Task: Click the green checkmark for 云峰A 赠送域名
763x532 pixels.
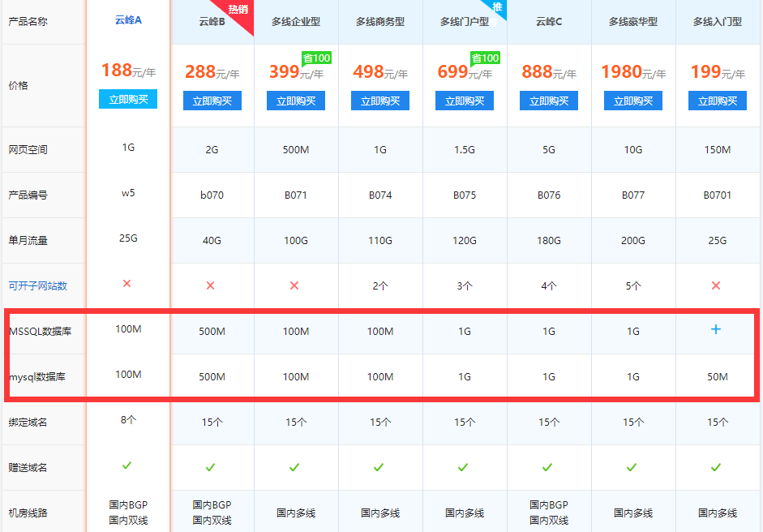Action: click(x=127, y=465)
